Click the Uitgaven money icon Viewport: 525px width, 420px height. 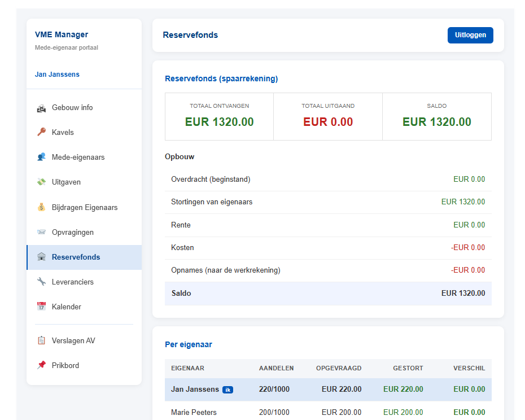pyautogui.click(x=41, y=182)
